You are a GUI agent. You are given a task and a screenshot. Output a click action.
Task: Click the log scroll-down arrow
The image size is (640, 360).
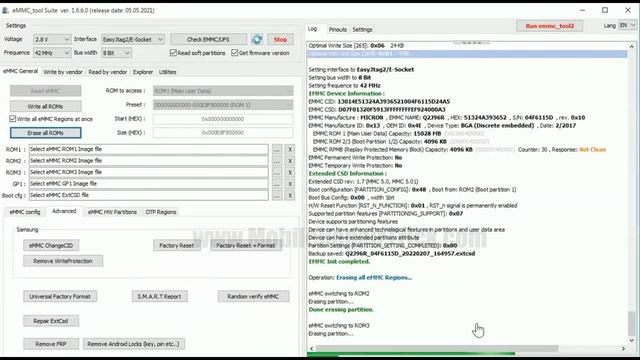click(x=631, y=340)
